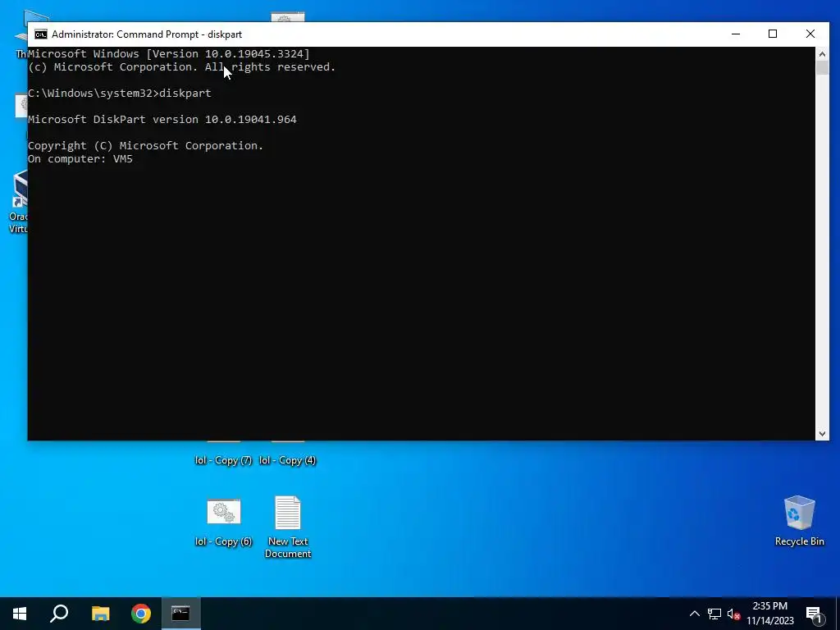Click the Command Prompt title bar icon

(x=41, y=34)
